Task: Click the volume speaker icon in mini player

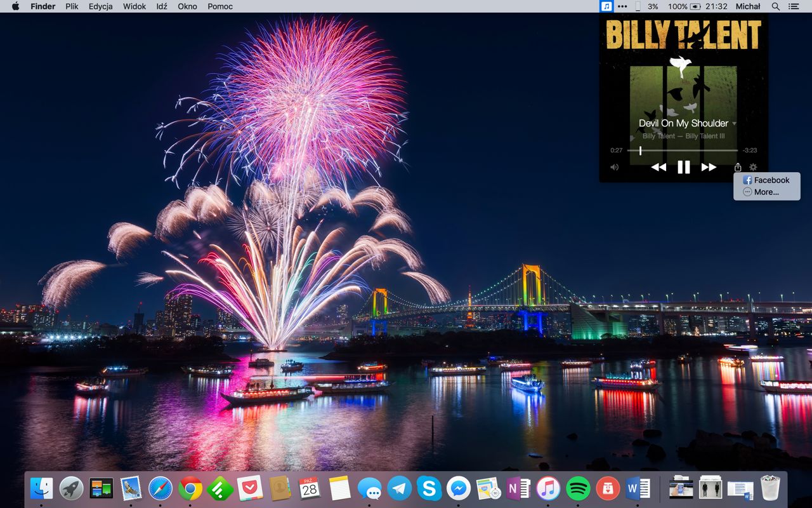Action: click(614, 167)
